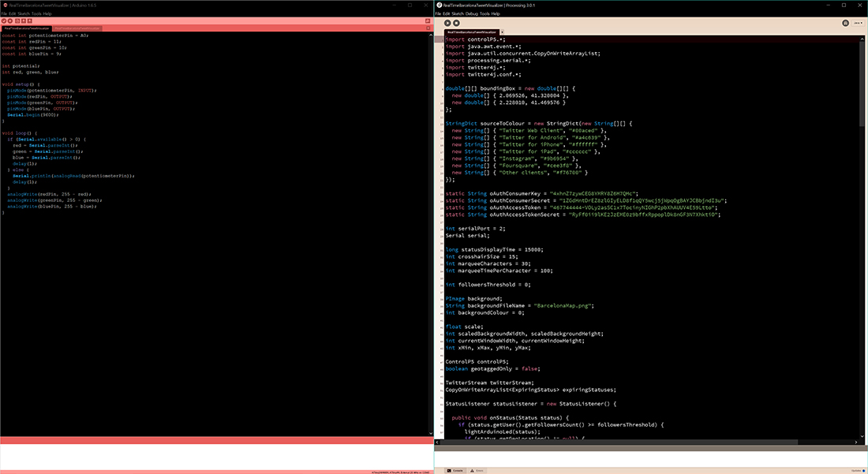Open Edit menu in Arduino window
Image resolution: width=868 pixels, height=474 pixels.
(12, 14)
